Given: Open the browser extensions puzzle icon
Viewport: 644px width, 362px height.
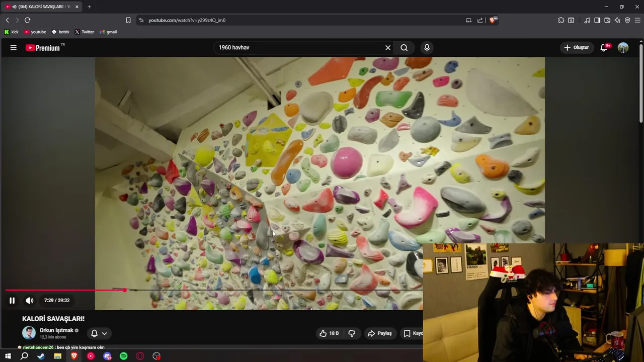Looking at the screenshot, I should point(561,20).
